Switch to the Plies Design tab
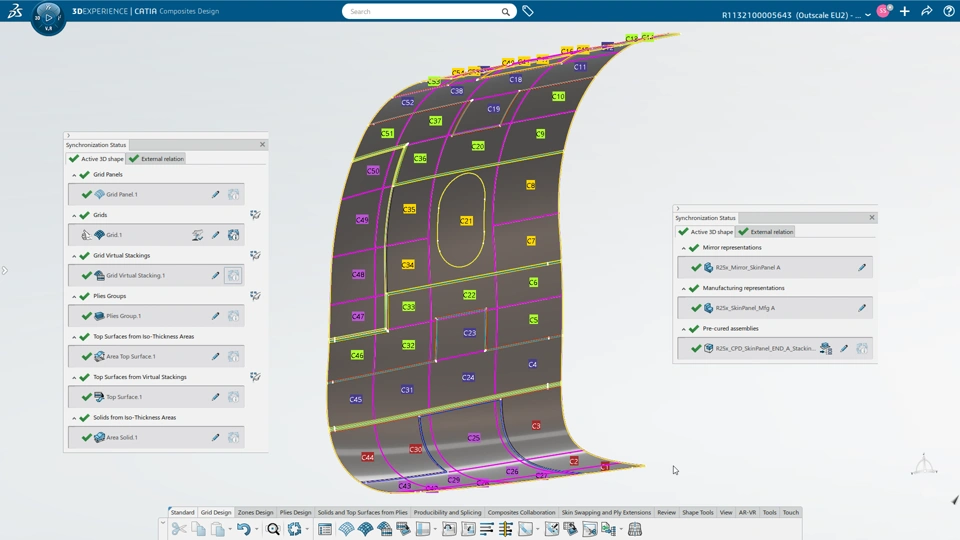The image size is (960, 540). point(295,512)
